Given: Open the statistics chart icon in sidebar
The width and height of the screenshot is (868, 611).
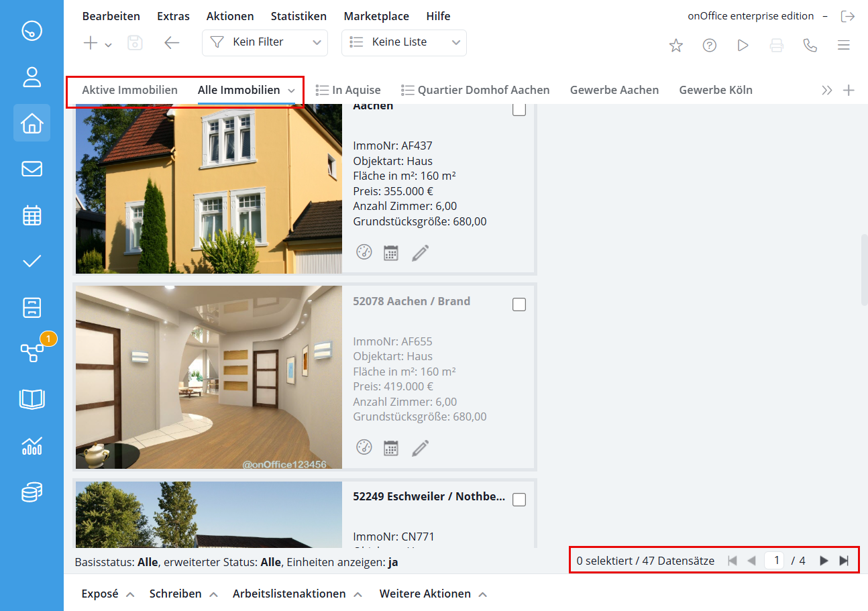Looking at the screenshot, I should click(x=32, y=446).
